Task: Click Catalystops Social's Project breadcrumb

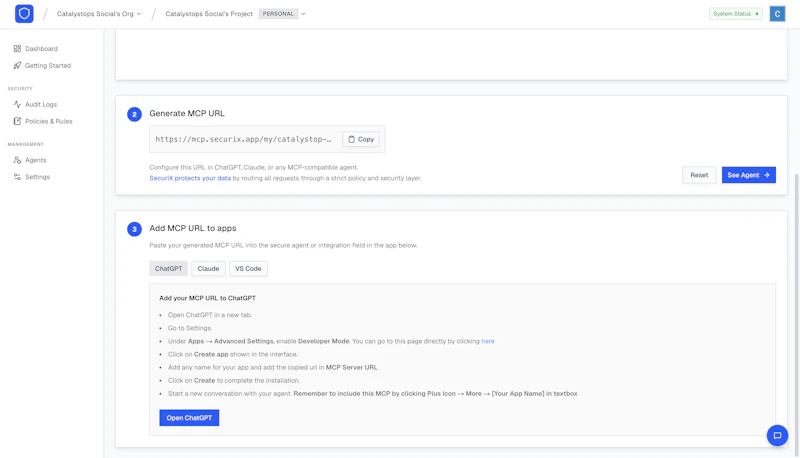Action: coord(209,14)
